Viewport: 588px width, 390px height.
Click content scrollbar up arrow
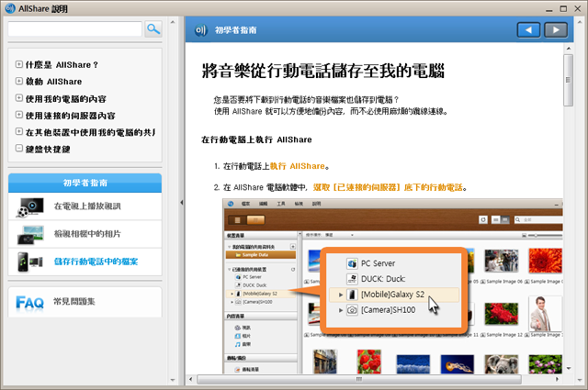(569, 49)
